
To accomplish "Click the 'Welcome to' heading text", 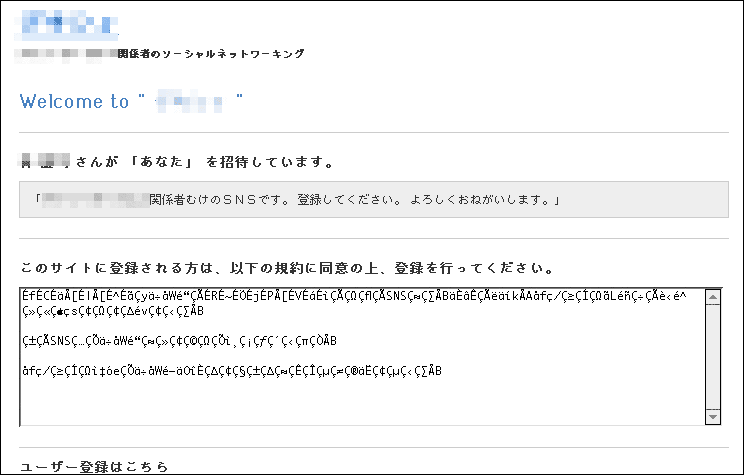I will tap(74, 102).
